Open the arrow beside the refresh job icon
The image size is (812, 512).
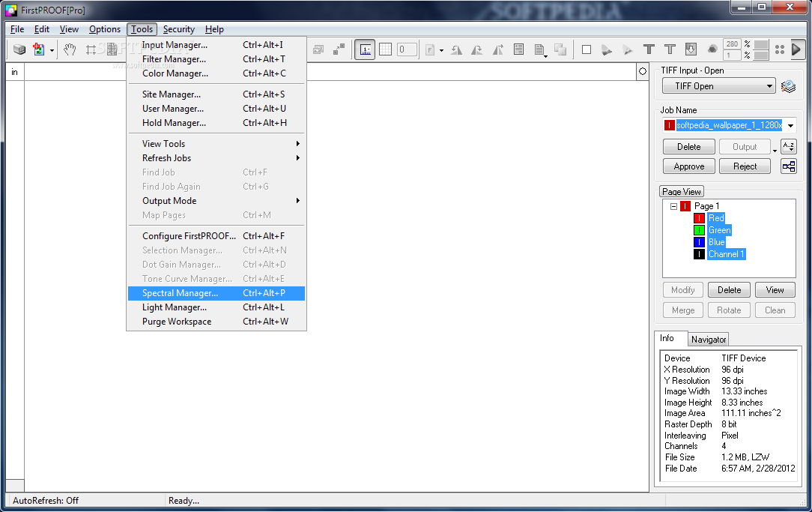pos(52,50)
